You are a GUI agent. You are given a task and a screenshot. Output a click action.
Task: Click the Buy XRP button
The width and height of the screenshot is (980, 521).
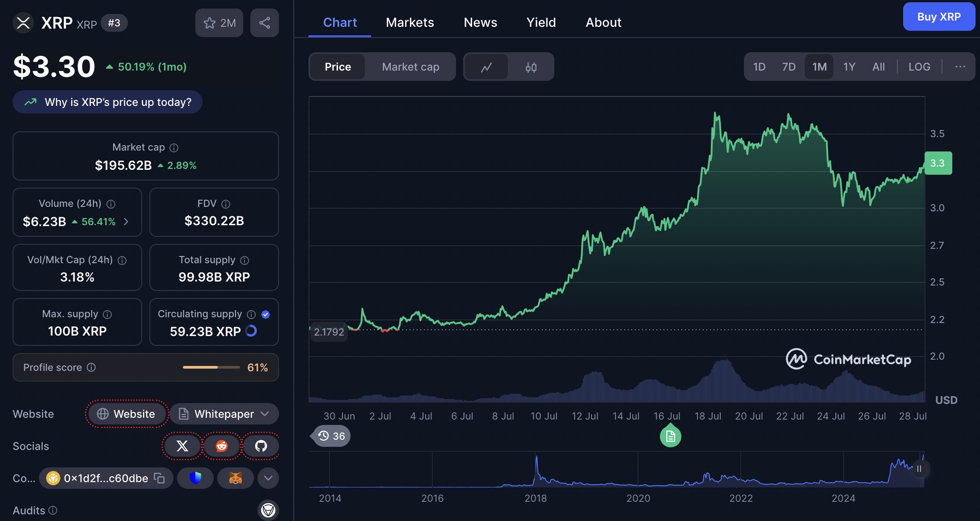(x=939, y=17)
